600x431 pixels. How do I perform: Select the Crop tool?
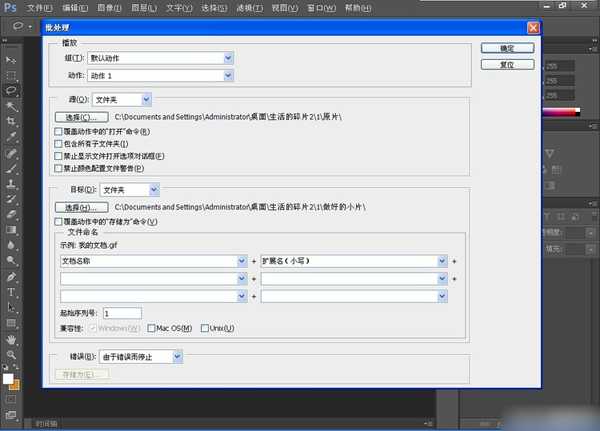coord(12,120)
